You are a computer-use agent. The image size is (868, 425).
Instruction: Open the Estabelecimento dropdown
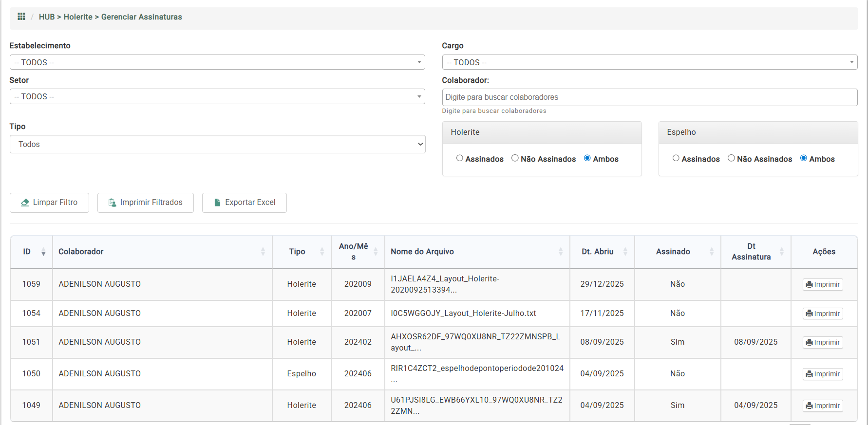[x=217, y=62]
